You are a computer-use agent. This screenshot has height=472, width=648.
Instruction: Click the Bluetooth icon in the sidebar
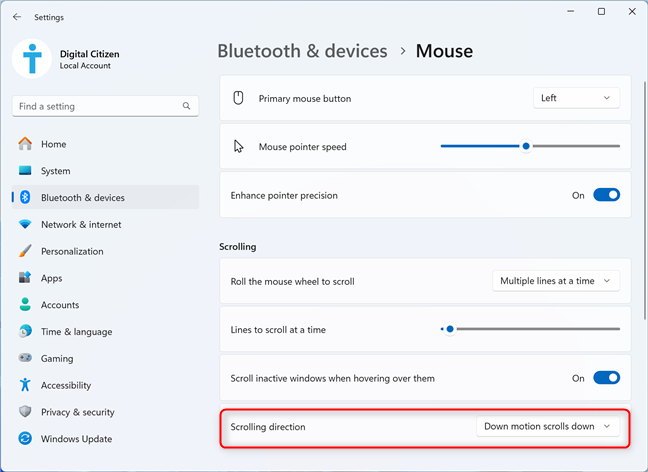25,198
